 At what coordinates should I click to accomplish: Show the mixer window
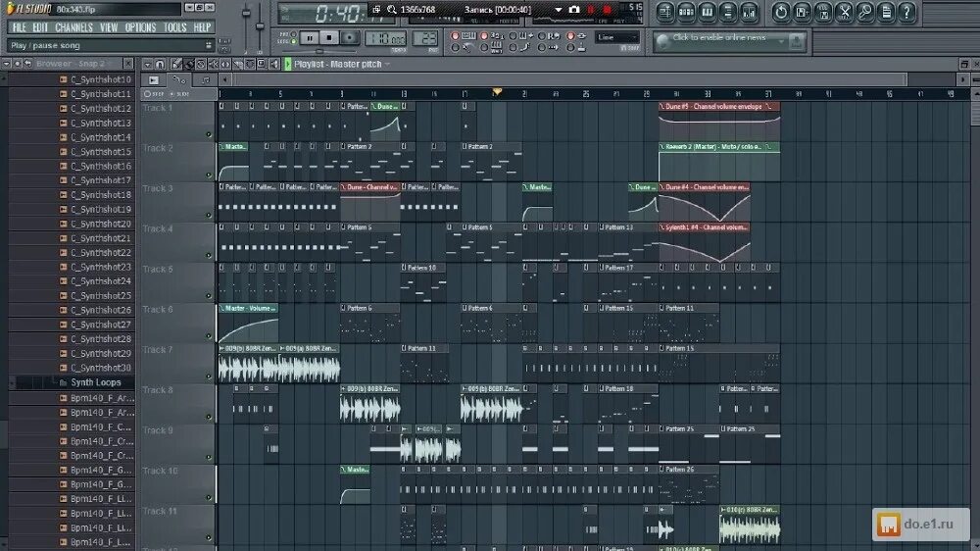click(x=749, y=12)
